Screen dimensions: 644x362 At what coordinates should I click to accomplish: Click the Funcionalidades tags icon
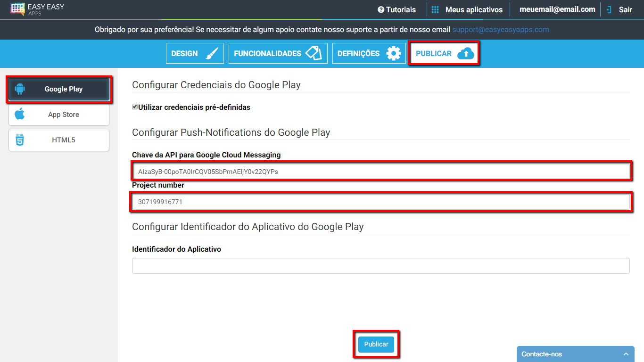coord(314,53)
